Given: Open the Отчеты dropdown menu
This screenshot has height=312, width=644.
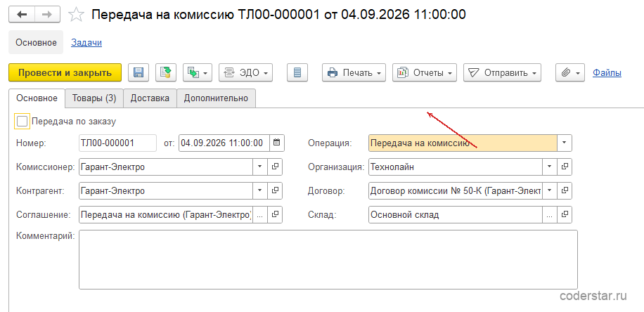Looking at the screenshot, I should tap(424, 73).
